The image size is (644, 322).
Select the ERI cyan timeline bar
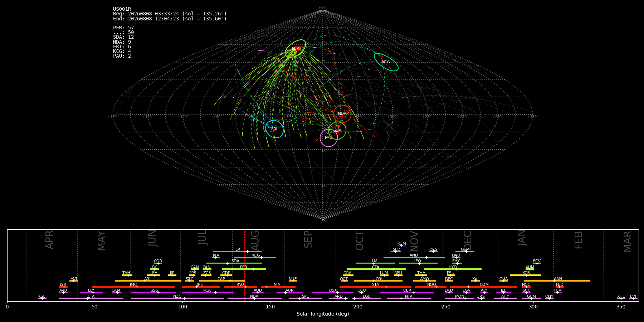[x=238, y=252]
